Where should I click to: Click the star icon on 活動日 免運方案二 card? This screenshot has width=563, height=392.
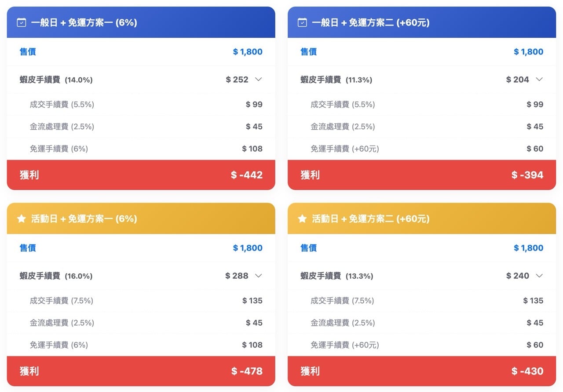tap(302, 218)
